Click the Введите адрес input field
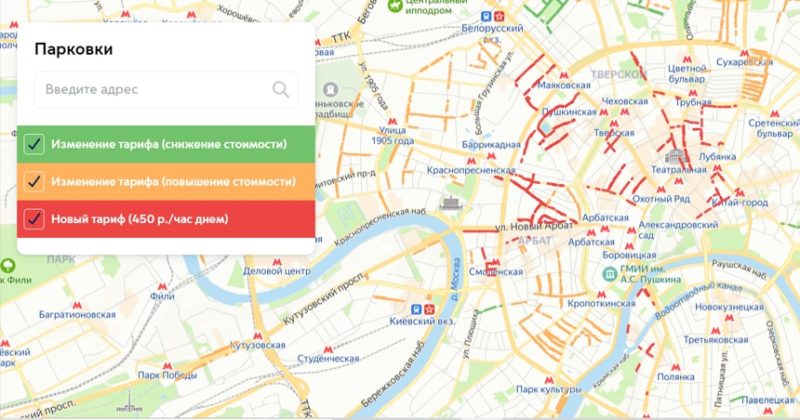Screen dimensions: 800x420 tap(166, 89)
